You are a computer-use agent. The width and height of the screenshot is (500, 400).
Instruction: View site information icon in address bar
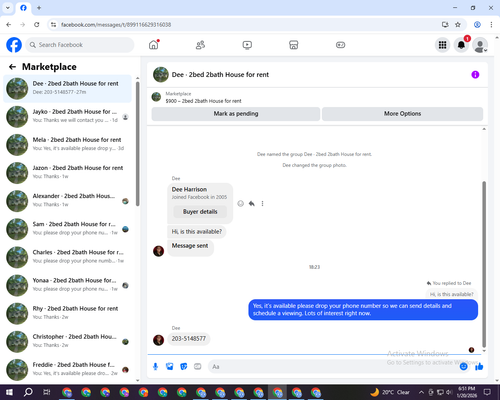click(x=53, y=25)
